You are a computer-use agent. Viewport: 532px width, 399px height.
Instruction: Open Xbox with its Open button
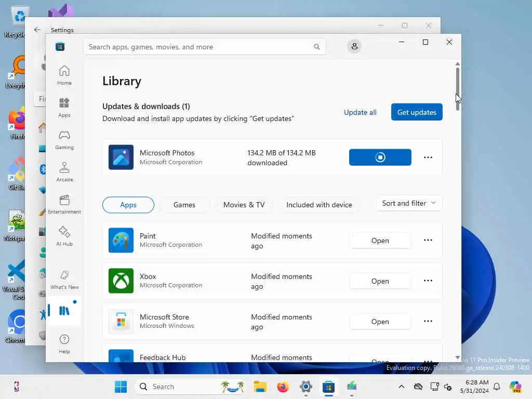tap(380, 281)
